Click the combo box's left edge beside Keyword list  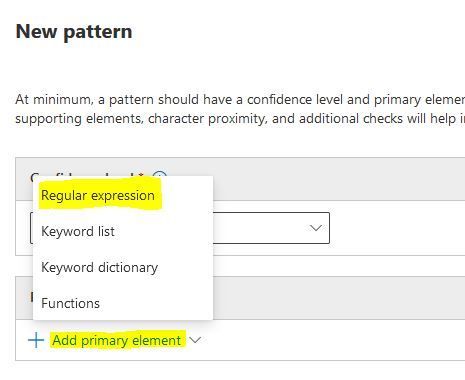click(x=31, y=228)
